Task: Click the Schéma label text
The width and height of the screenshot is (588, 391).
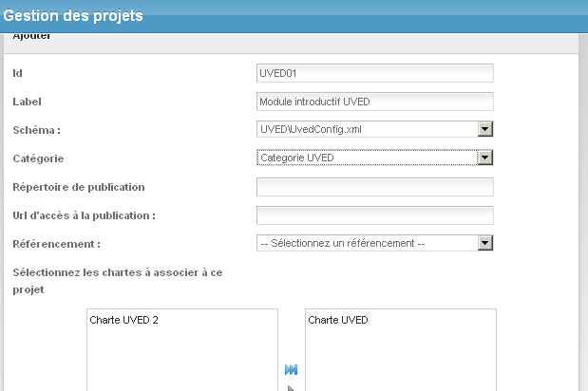Action: 37,130
